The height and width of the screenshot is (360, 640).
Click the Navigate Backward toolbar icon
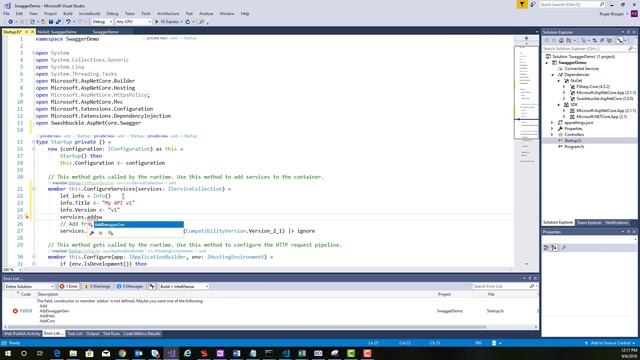[11, 22]
